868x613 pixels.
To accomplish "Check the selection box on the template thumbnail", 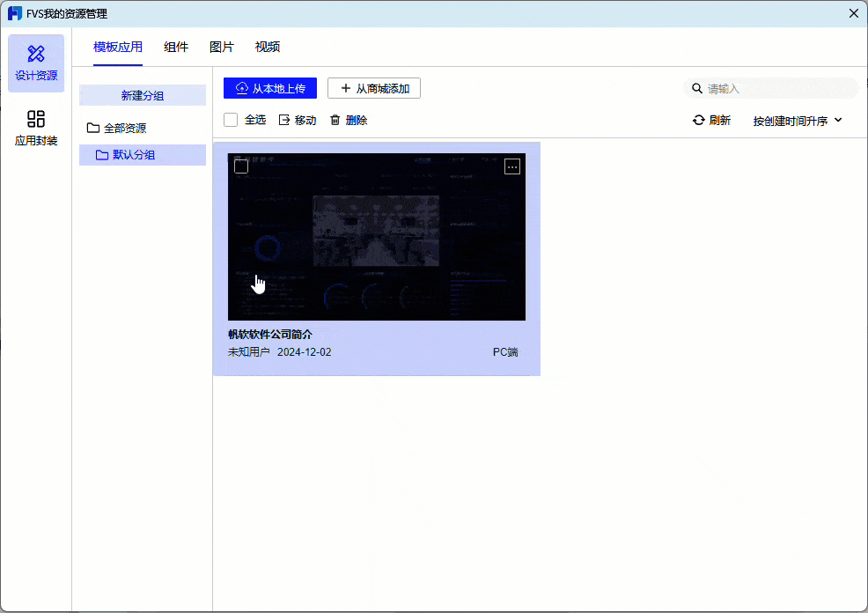I will pyautogui.click(x=241, y=166).
